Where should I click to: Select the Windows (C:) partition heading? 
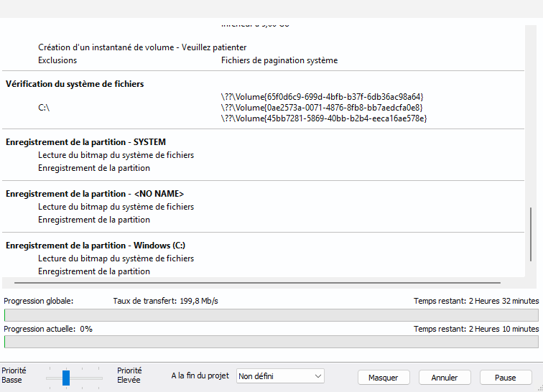coord(96,246)
